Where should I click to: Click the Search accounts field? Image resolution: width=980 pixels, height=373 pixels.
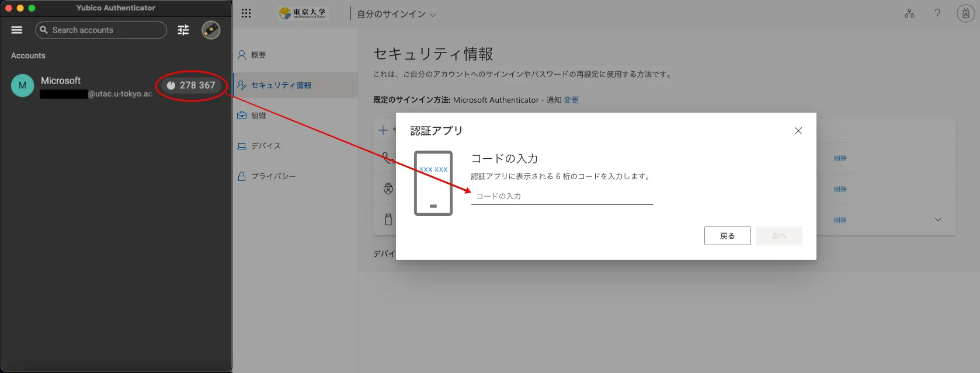(101, 30)
